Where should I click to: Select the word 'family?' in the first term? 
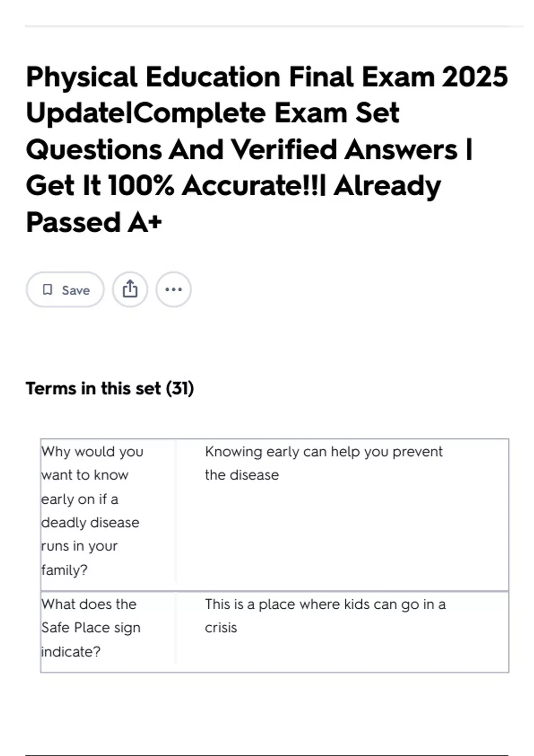click(x=65, y=570)
